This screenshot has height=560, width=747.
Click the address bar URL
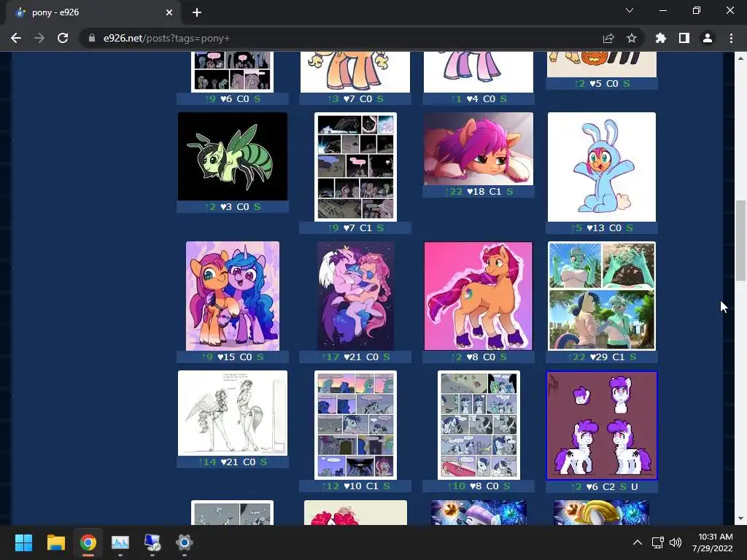pyautogui.click(x=166, y=38)
